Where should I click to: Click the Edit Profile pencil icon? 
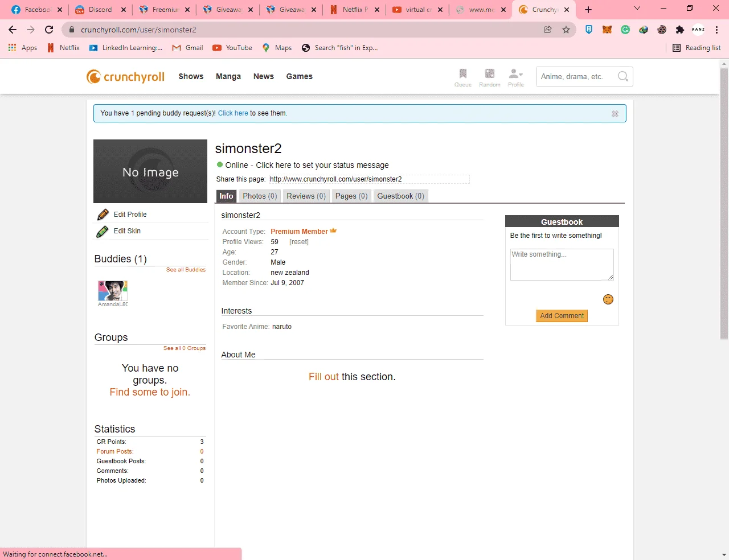click(x=103, y=215)
